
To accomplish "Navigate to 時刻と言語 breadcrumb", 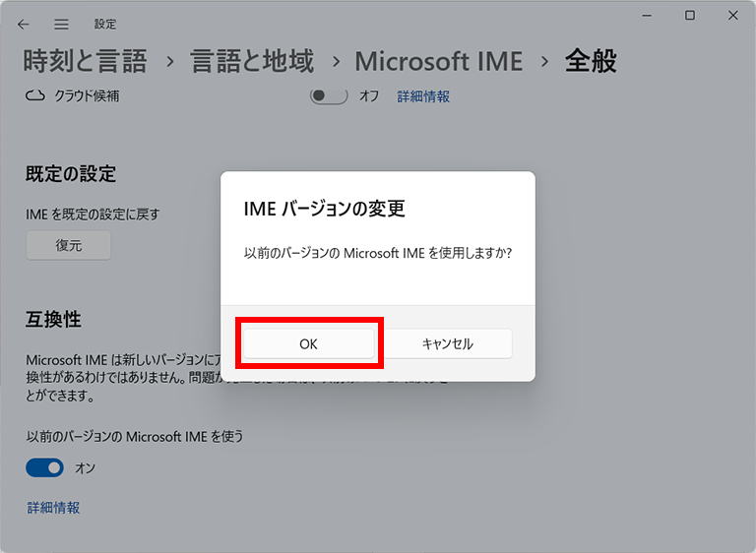I will pos(85,61).
